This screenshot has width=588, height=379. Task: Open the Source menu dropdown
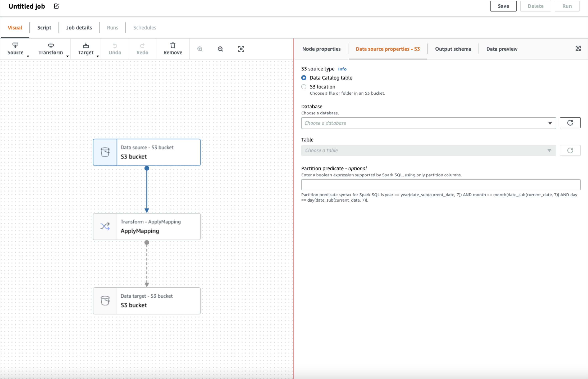16,49
